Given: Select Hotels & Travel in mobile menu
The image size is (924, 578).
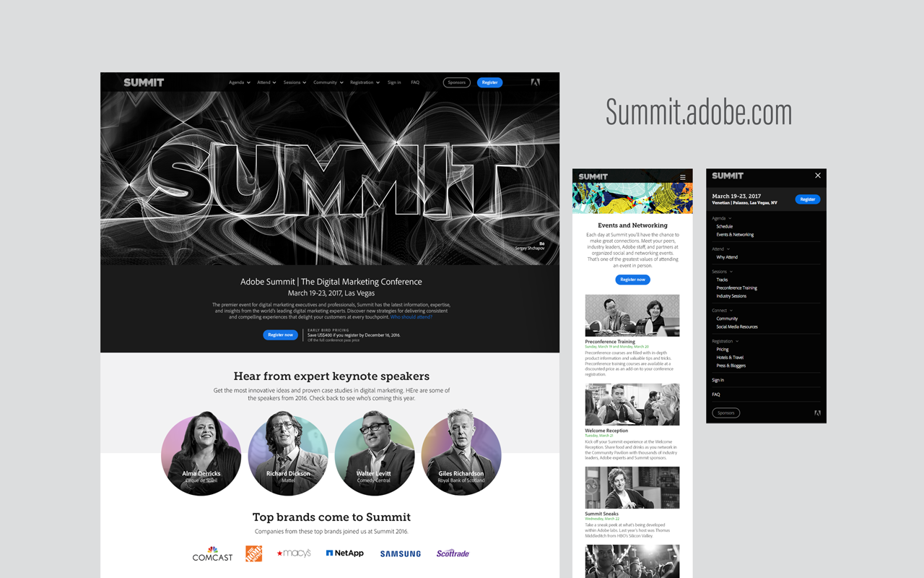Looking at the screenshot, I should 730,358.
